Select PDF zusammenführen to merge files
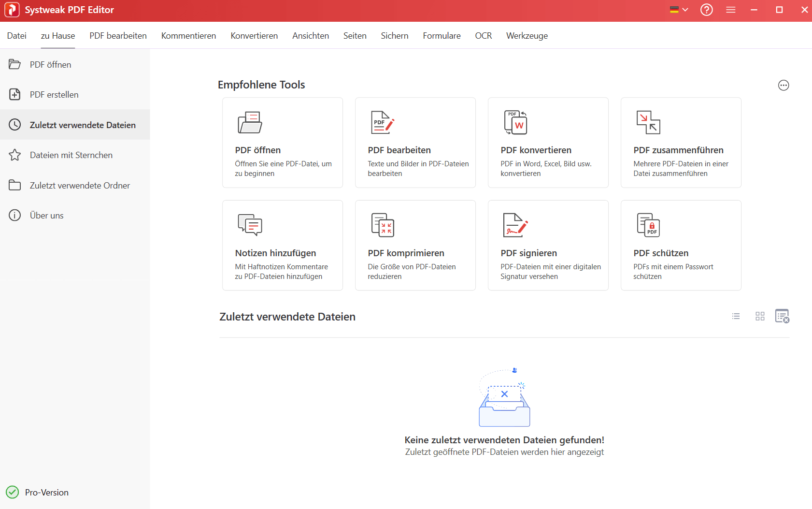Image resolution: width=812 pixels, height=509 pixels. tap(681, 143)
